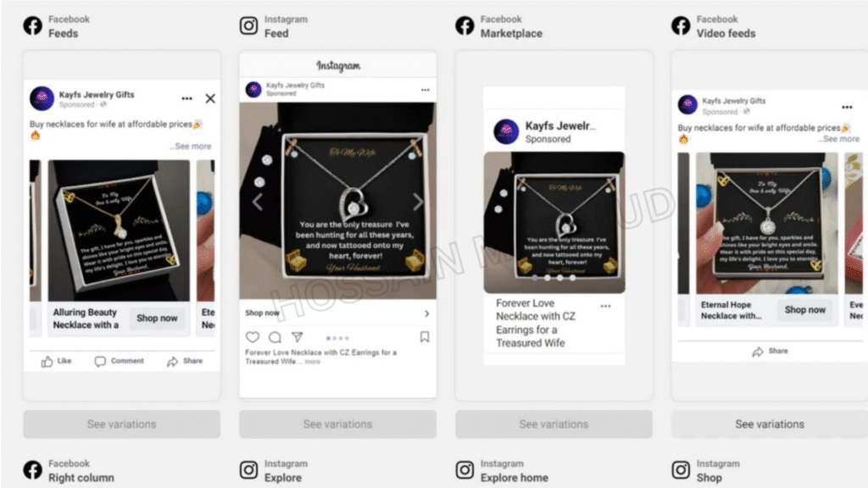Screen dimensions: 868x488
Task: Click the heart like icon in Instagram Feed preview
Action: pos(253,337)
